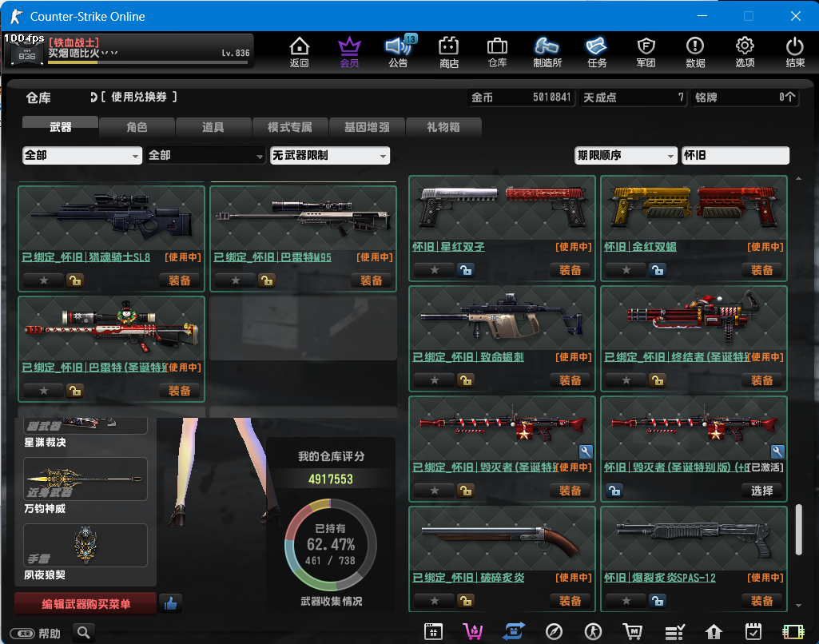
Task: Open the gift window icon in bottom toolbar
Action: [433, 632]
